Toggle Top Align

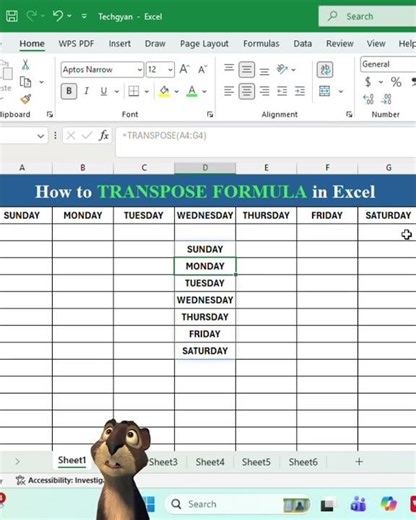pos(229,68)
